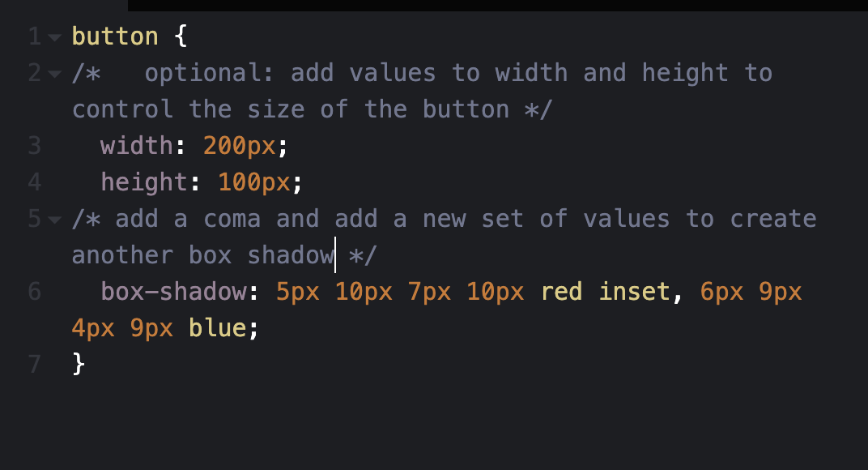Click the height property name

pyautogui.click(x=144, y=182)
